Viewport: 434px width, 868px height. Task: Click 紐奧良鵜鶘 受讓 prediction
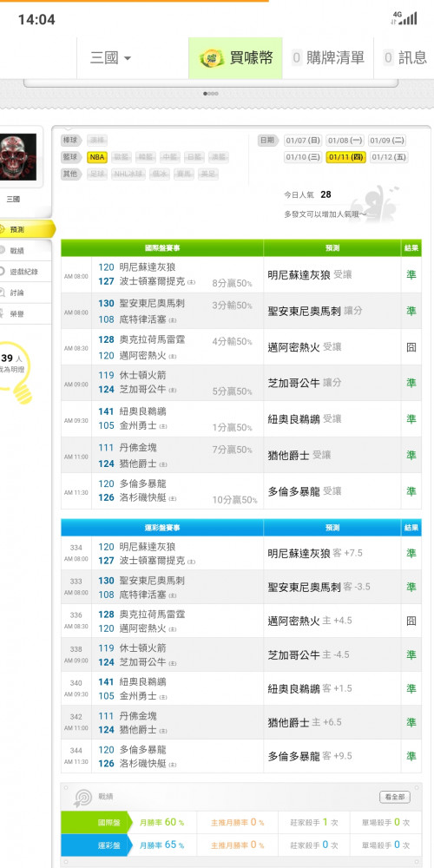click(x=305, y=419)
